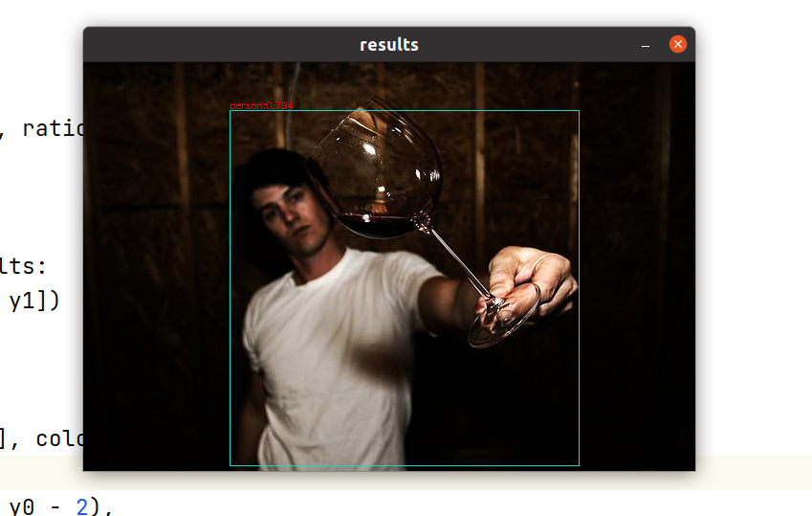Click the red person:0.794 detection label
Screen dimensions: 812x516
click(261, 105)
